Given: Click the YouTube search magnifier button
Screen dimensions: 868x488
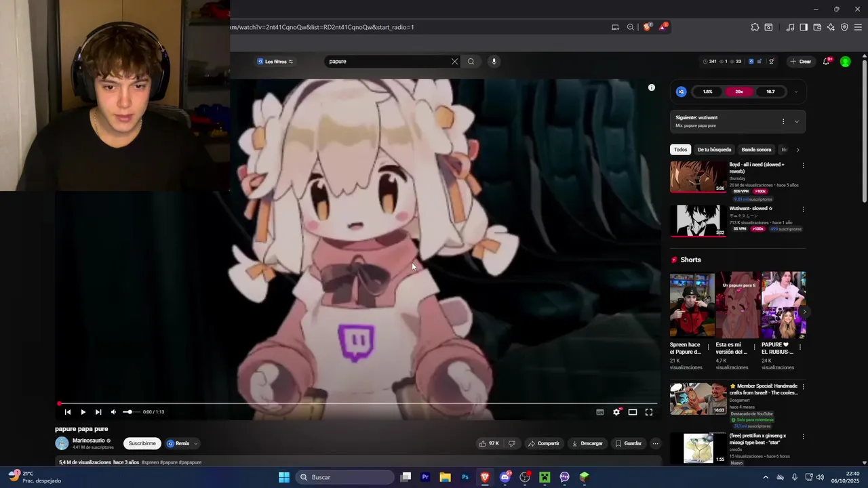Looking at the screenshot, I should (471, 62).
